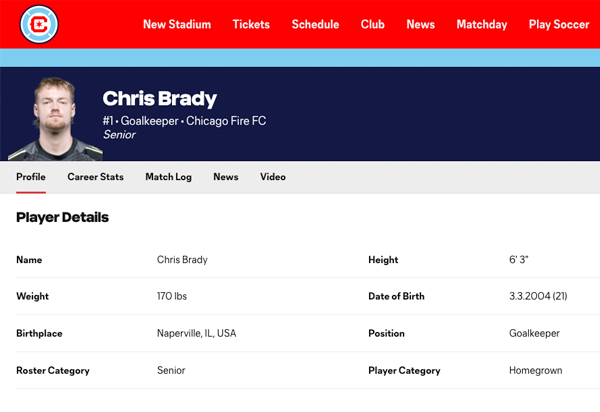Image resolution: width=600 pixels, height=412 pixels.
Task: Select Club in the top navigation
Action: [372, 24]
